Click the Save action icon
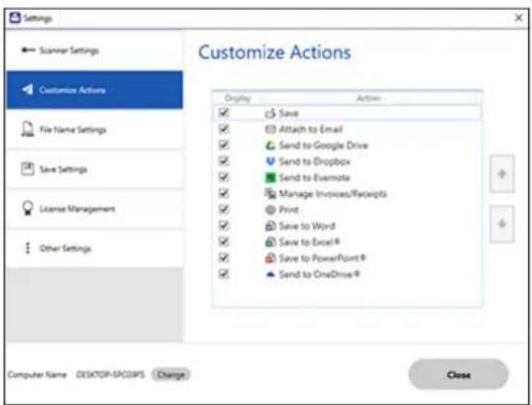Image resolution: width=532 pixels, height=405 pixels. 270,113
